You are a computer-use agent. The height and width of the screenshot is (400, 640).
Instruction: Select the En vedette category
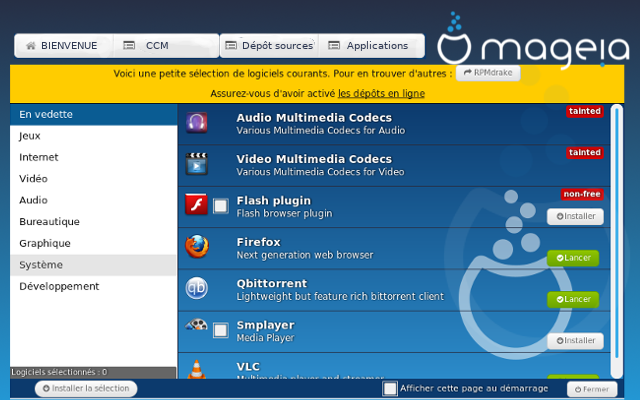94,114
